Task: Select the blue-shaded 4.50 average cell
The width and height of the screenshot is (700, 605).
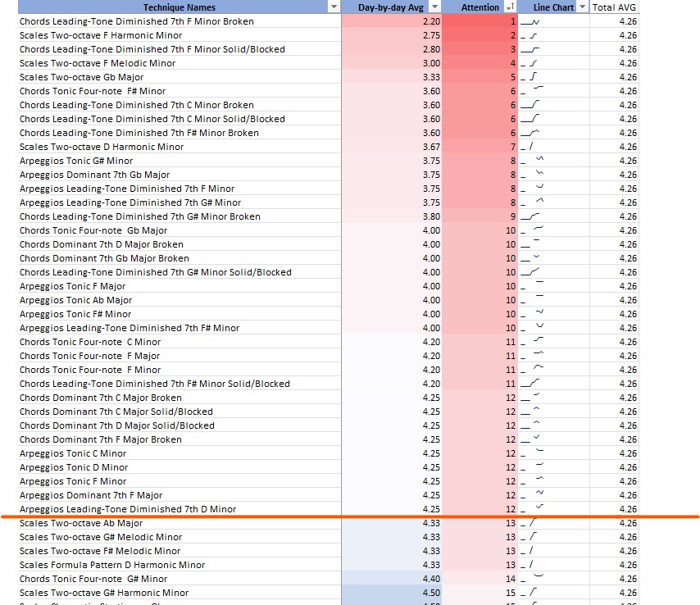Action: point(391,593)
